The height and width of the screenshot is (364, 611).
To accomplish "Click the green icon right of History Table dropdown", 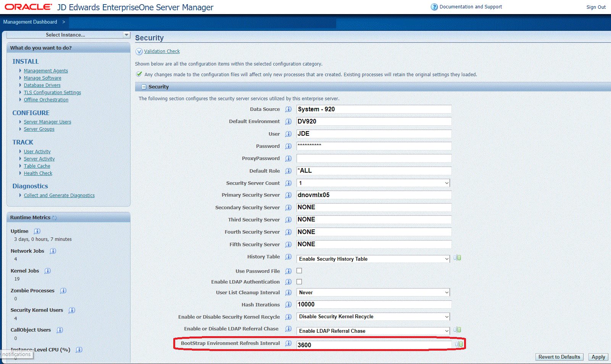I will [457, 258].
